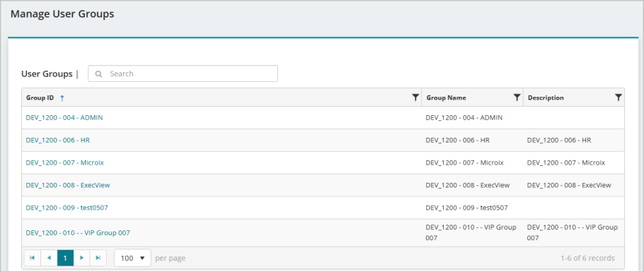Go to next page arrow icon
This screenshot has width=644, height=272.
click(81, 258)
